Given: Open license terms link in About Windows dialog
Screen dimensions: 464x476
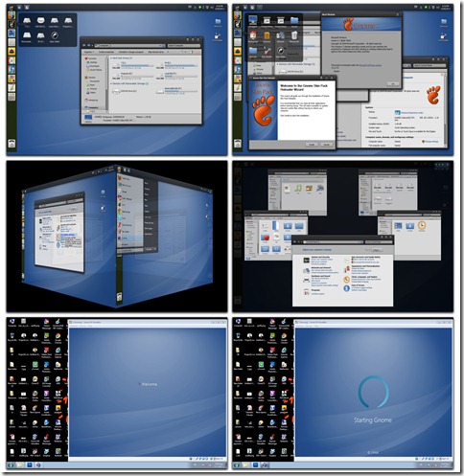Looking at the screenshot, I should pyautogui.click(x=370, y=65).
